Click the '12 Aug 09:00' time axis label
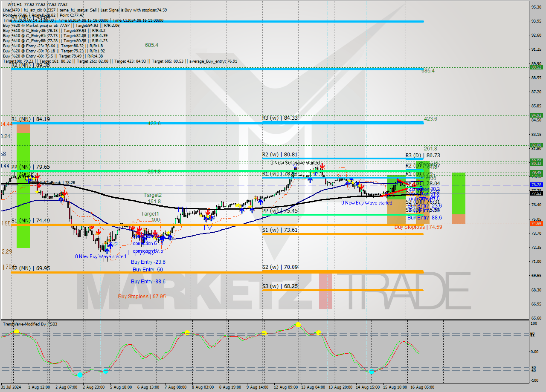 pyautogui.click(x=286, y=387)
